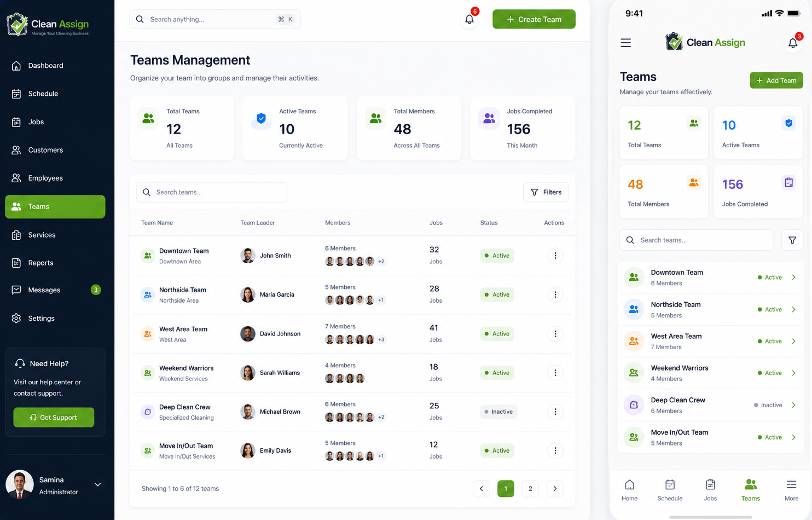Open the Filters button above teams table
812x520 pixels.
click(546, 192)
